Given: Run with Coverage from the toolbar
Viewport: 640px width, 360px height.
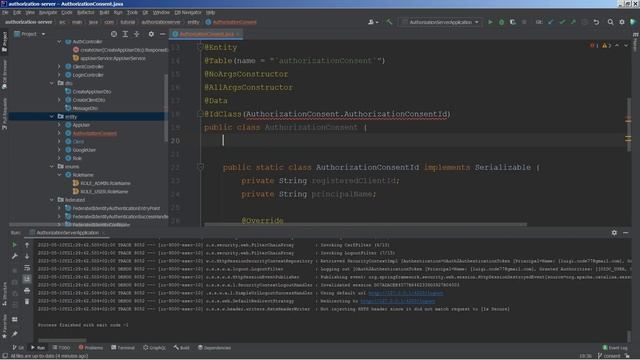Looking at the screenshot, I should [x=513, y=22].
